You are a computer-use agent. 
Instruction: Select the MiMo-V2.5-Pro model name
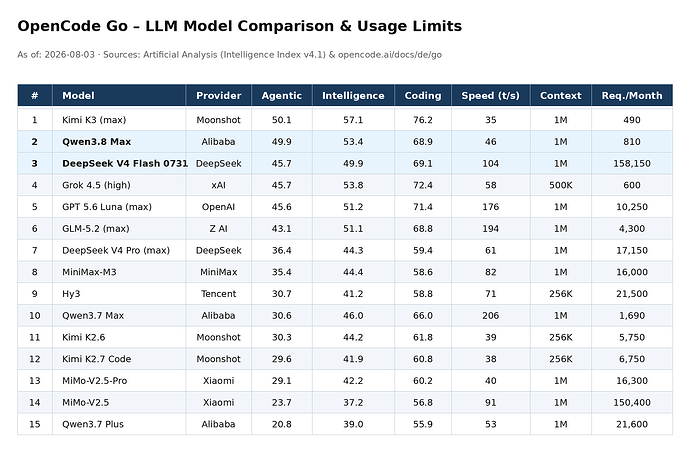pyautogui.click(x=95, y=381)
